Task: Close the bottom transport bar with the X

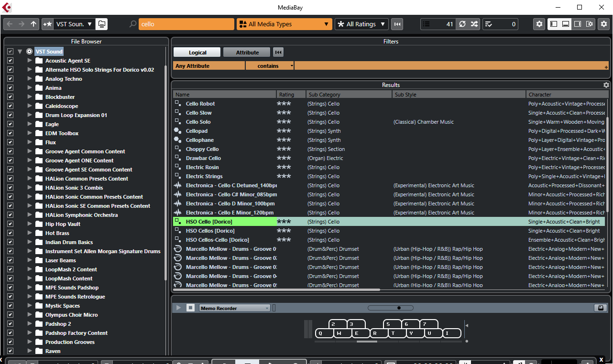Action: pos(601,359)
